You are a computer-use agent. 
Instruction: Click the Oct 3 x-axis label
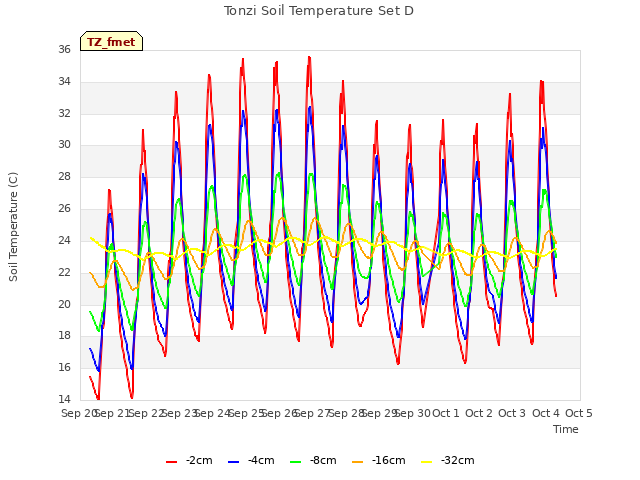click(x=512, y=413)
